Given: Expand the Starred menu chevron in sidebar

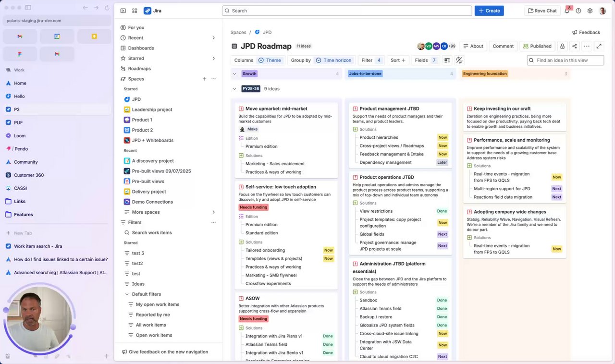Looking at the screenshot, I should (x=213, y=58).
